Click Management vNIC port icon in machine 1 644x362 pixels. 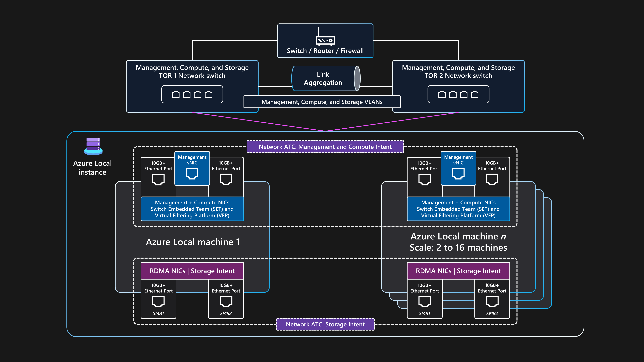tap(192, 174)
